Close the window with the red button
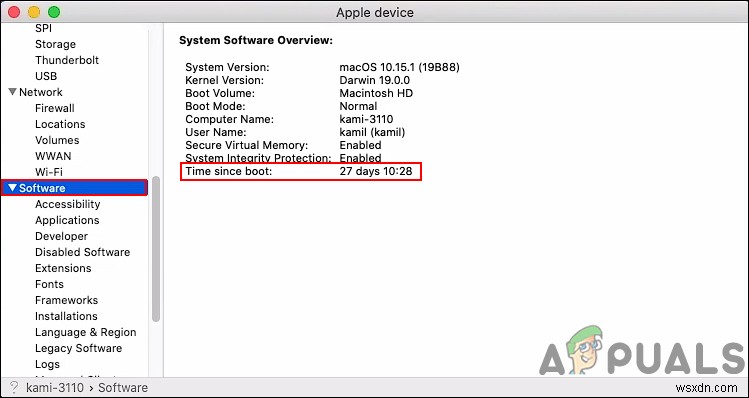This screenshot has height=398, width=749. [14, 12]
